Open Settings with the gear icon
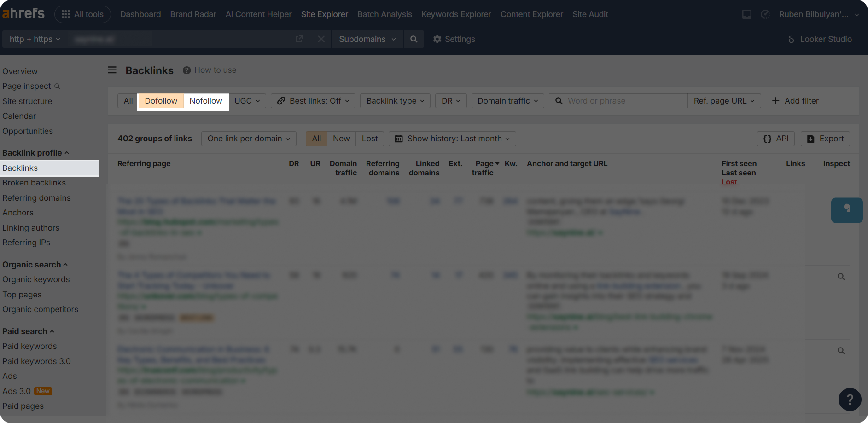868x423 pixels. coord(454,39)
